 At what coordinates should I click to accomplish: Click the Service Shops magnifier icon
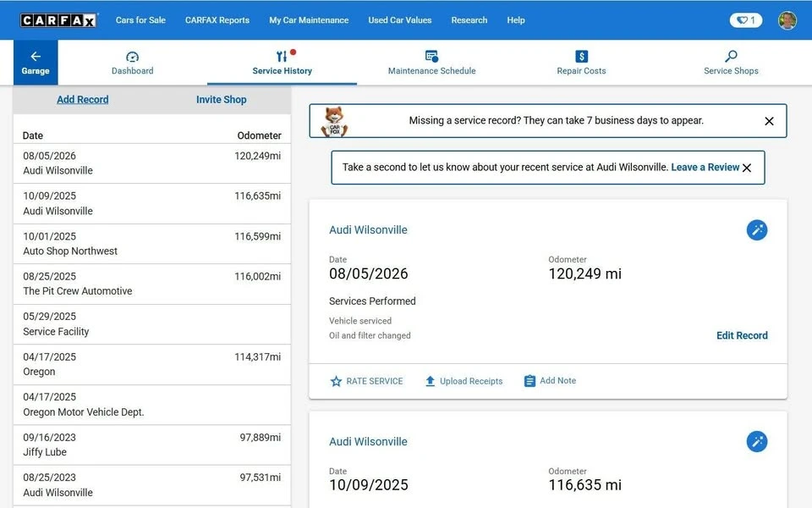point(731,56)
